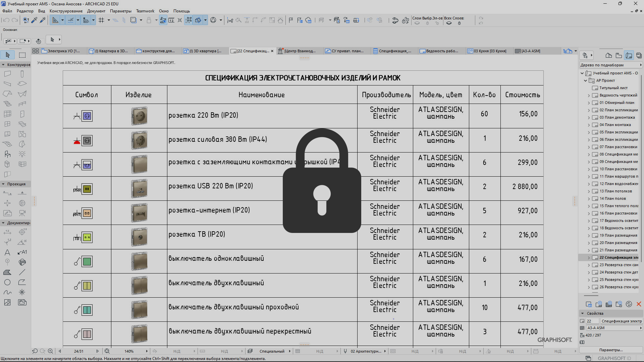Toggle the XY coordinate tracker button
644x362 pixels.
tap(86, 20)
